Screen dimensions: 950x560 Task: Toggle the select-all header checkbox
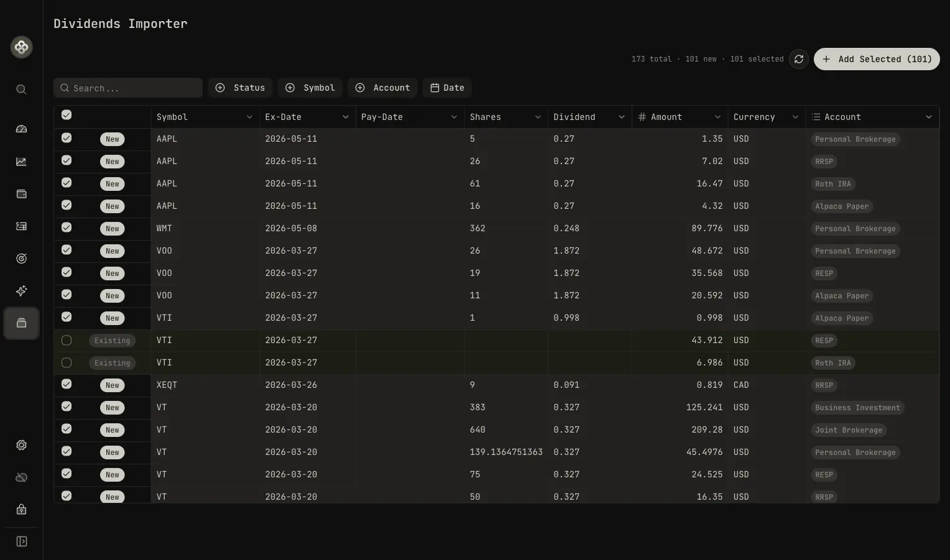pyautogui.click(x=67, y=115)
